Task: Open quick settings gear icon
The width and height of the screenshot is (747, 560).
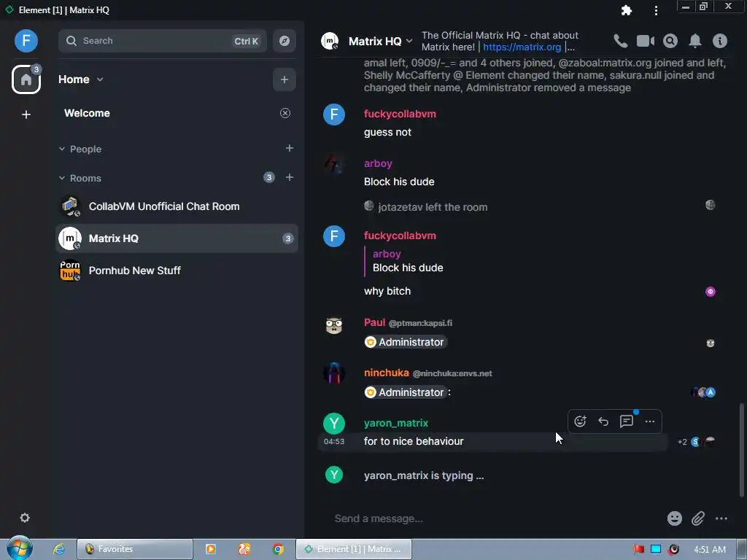Action: [25, 518]
